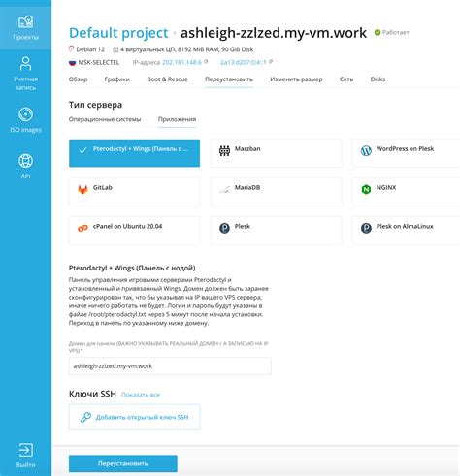
Task: Click Показать все SSH keys link
Action: tap(141, 395)
